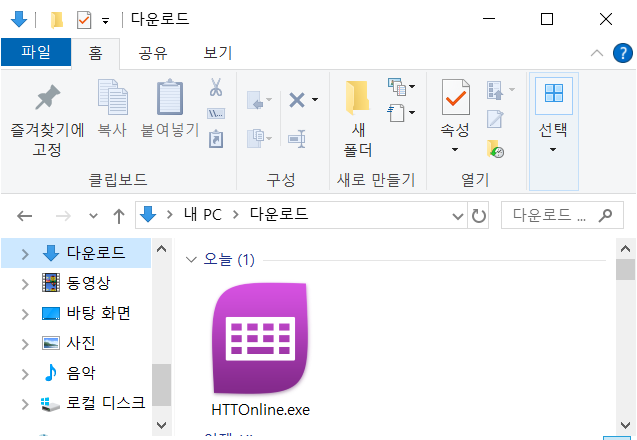Expand the 바탕 화면 tree node
The width and height of the screenshot is (637, 440).
coord(25,314)
